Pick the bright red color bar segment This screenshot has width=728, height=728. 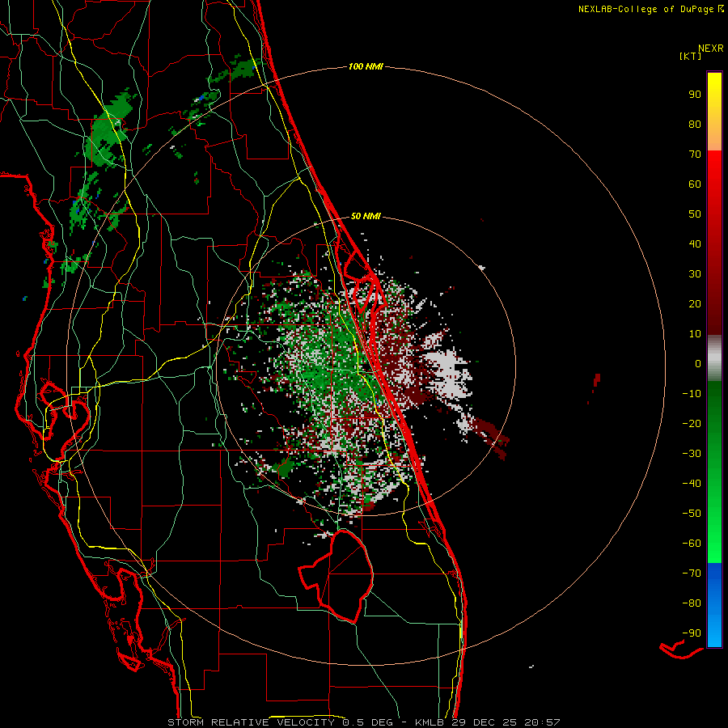click(714, 241)
